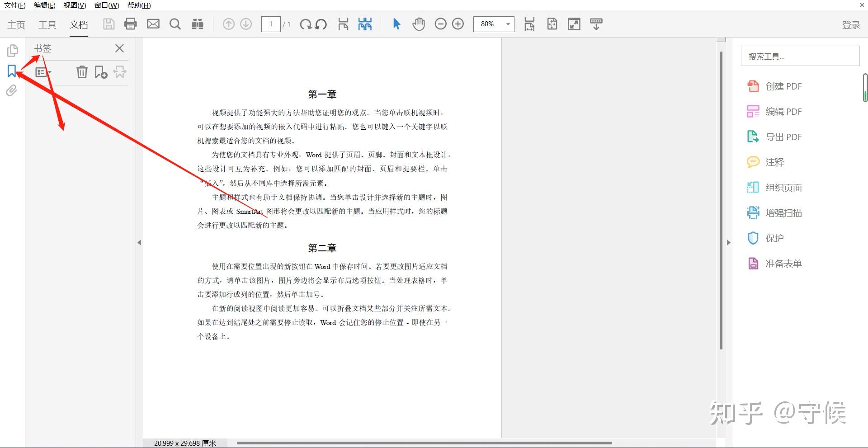The width and height of the screenshot is (868, 448).
Task: Expand the bookmark options menu
Action: tap(43, 72)
